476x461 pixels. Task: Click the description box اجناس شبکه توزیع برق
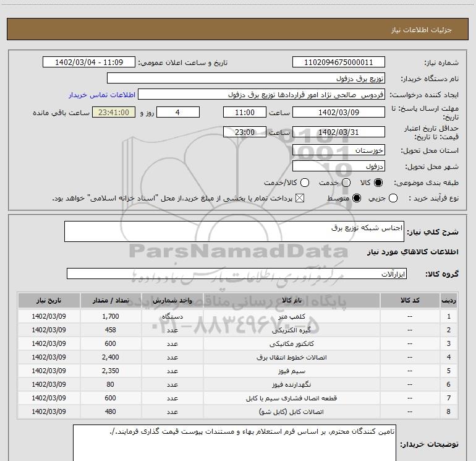point(234,231)
